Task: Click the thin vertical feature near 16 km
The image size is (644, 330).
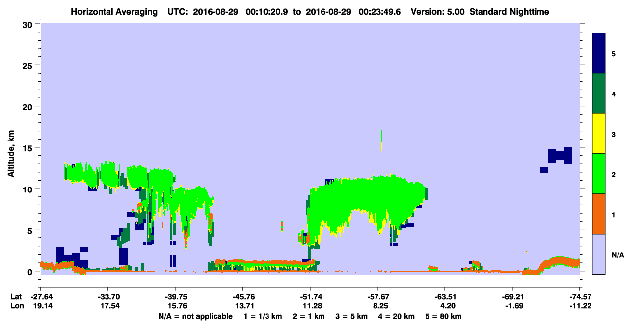Action: point(381,140)
